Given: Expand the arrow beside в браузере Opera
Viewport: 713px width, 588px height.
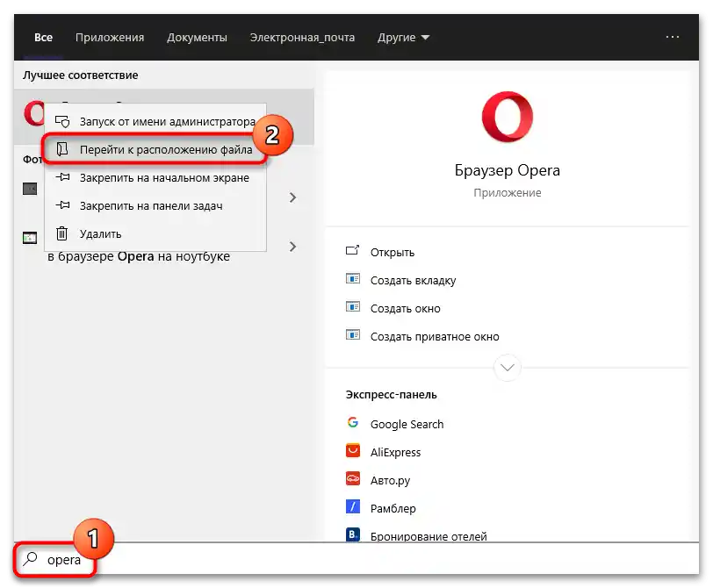Looking at the screenshot, I should point(293,247).
